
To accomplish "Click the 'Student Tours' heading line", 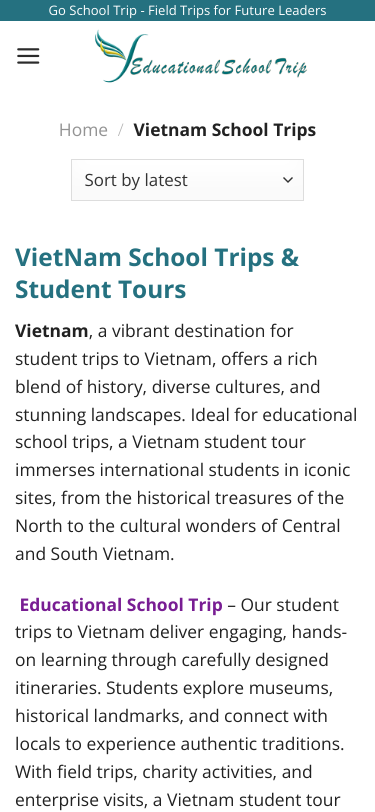I will tap(100, 289).
